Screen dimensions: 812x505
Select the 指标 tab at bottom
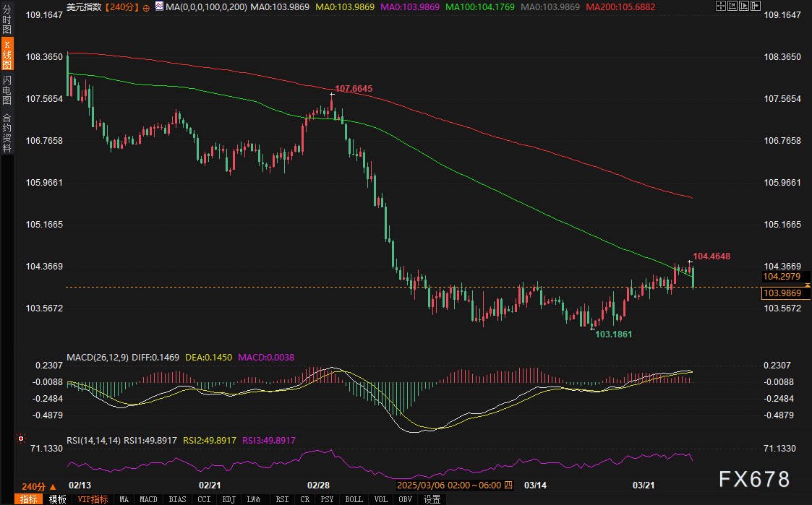pyautogui.click(x=29, y=499)
